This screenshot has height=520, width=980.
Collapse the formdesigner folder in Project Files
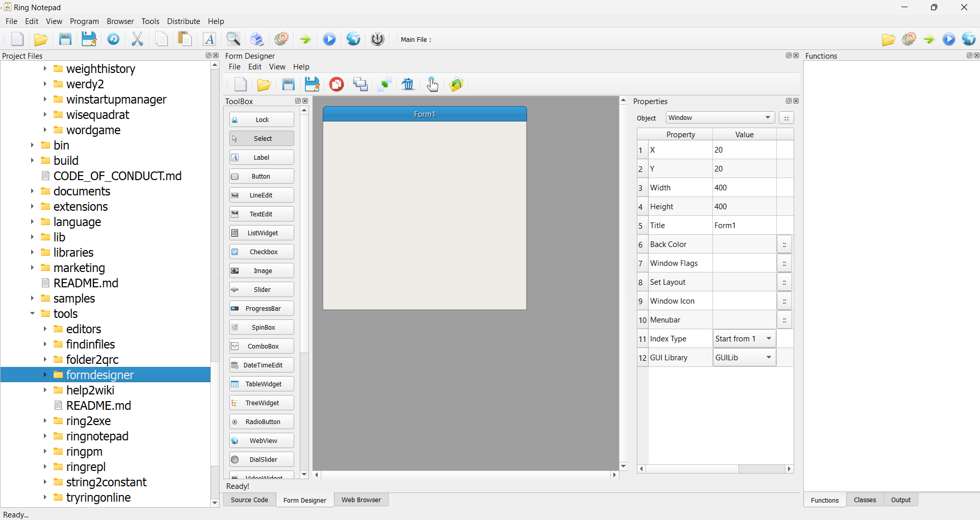point(45,375)
